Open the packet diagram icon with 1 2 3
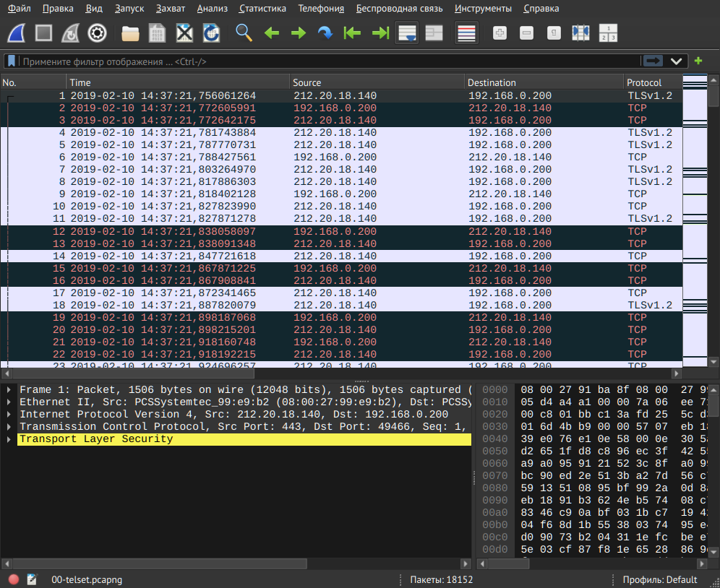 click(x=608, y=33)
